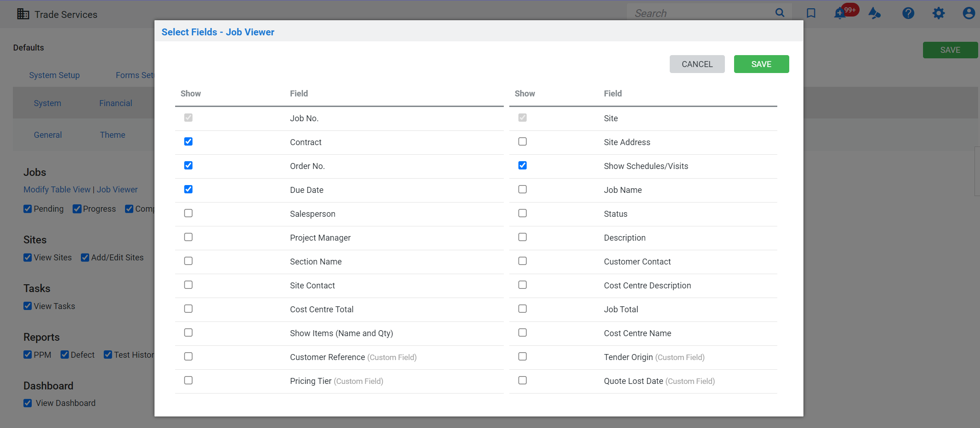The height and width of the screenshot is (428, 980).
Task: Enable the Salesperson field checkbox
Action: coord(188,213)
